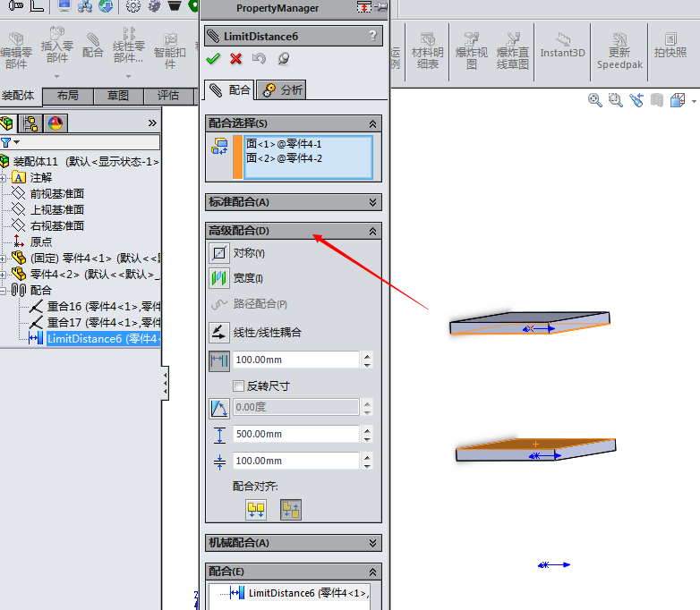Click Instant3D in the toolbar
The height and width of the screenshot is (610, 700).
pyautogui.click(x=562, y=47)
